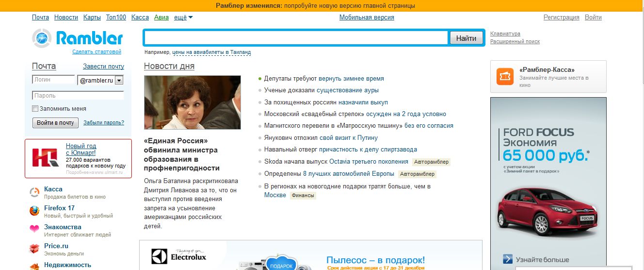Open the Клавиатура link
The height and width of the screenshot is (270, 644).
coord(505,34)
